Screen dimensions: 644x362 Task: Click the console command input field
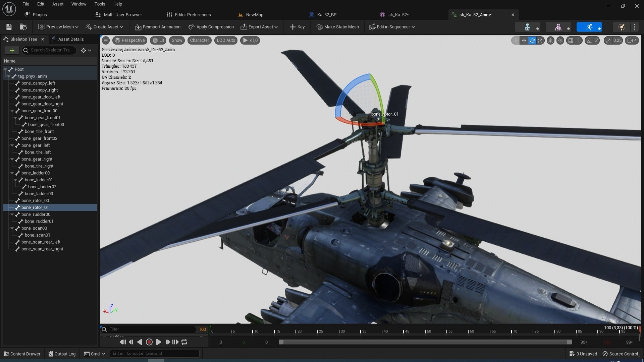tap(155, 354)
